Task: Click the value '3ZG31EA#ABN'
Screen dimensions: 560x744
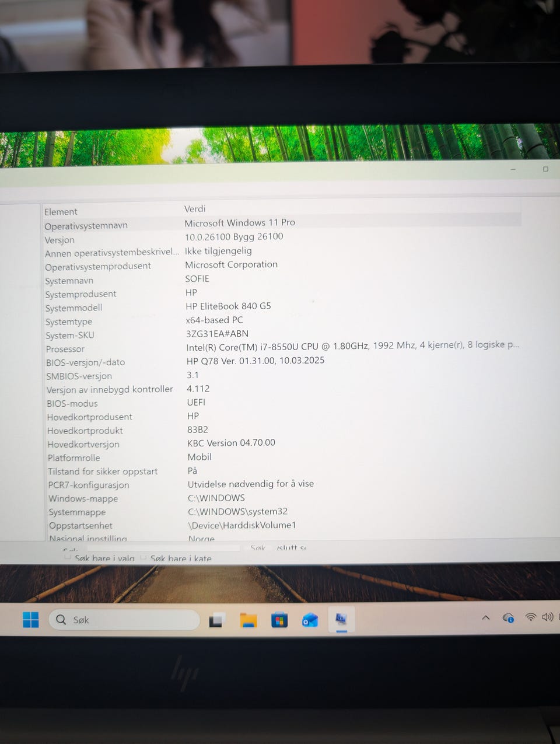Action: [217, 334]
